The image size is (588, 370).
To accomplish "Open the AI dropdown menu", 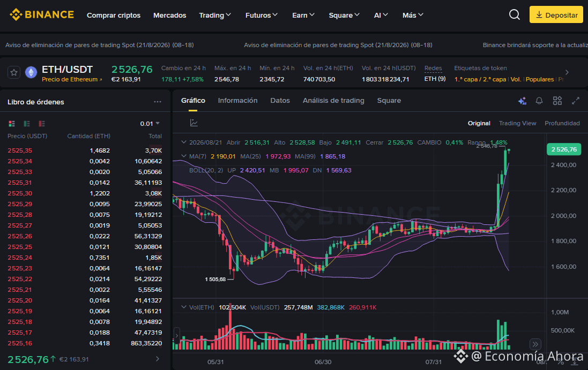I will (x=381, y=15).
